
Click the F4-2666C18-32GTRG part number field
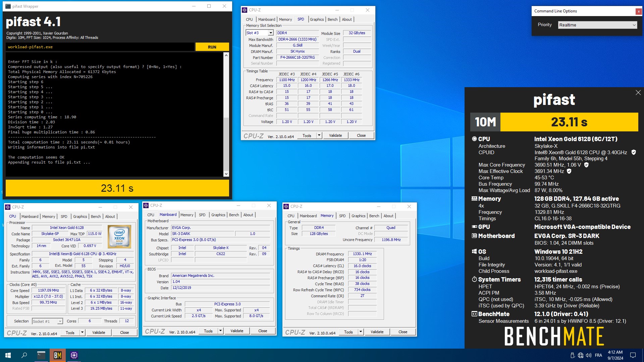(298, 58)
